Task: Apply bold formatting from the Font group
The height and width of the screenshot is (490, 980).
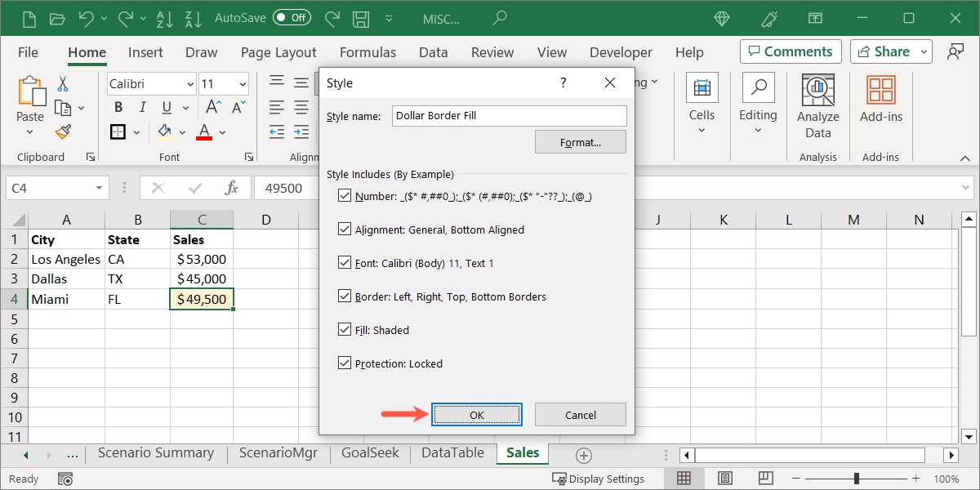Action: [118, 107]
